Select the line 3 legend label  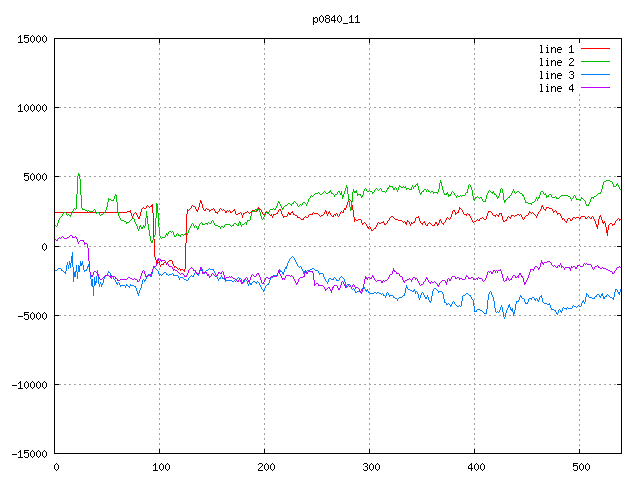tap(557, 75)
